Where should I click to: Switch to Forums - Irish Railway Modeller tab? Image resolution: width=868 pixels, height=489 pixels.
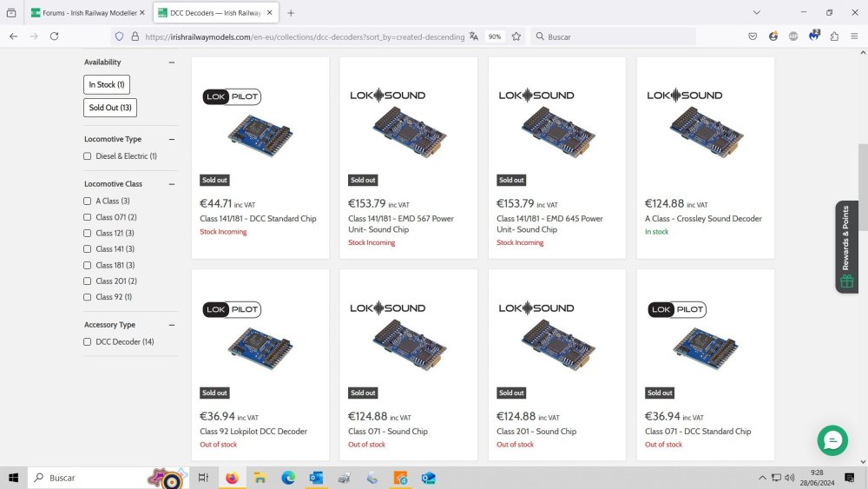[87, 13]
